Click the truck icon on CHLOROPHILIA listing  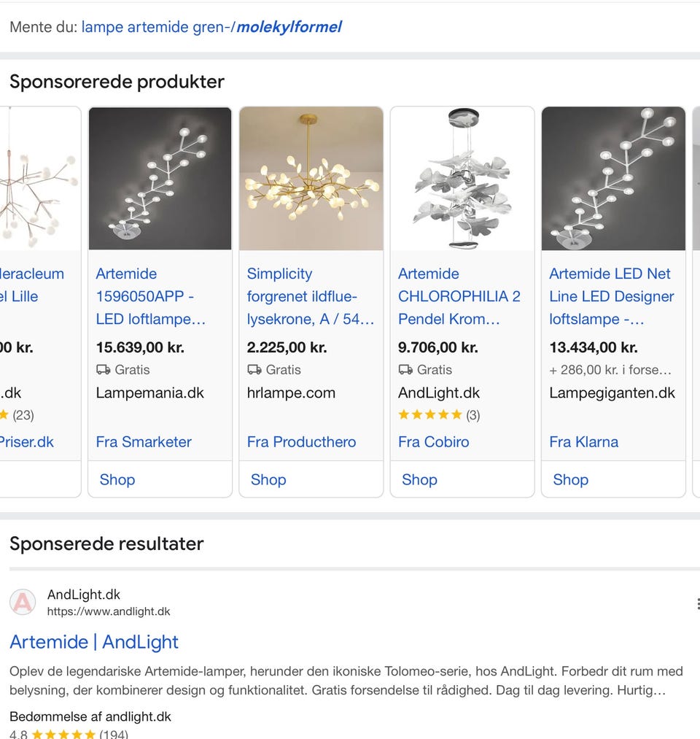405,370
